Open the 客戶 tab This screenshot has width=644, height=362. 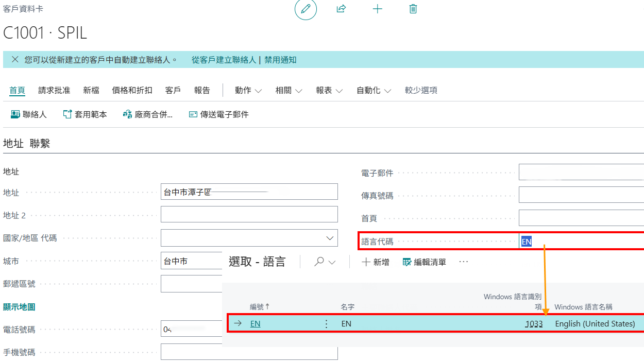173,90
